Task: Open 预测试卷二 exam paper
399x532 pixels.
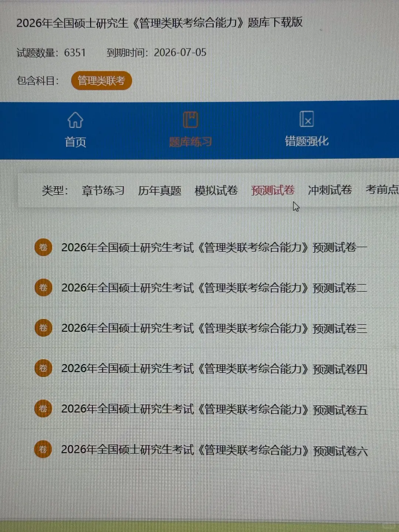Action: [x=214, y=287]
